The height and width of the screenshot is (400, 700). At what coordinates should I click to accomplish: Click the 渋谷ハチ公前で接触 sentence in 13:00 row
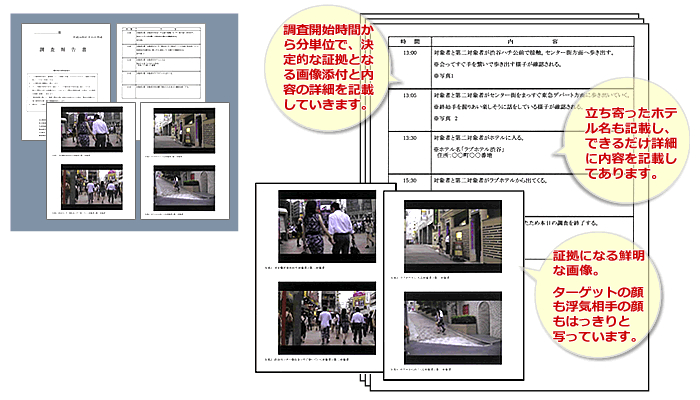pos(525,53)
